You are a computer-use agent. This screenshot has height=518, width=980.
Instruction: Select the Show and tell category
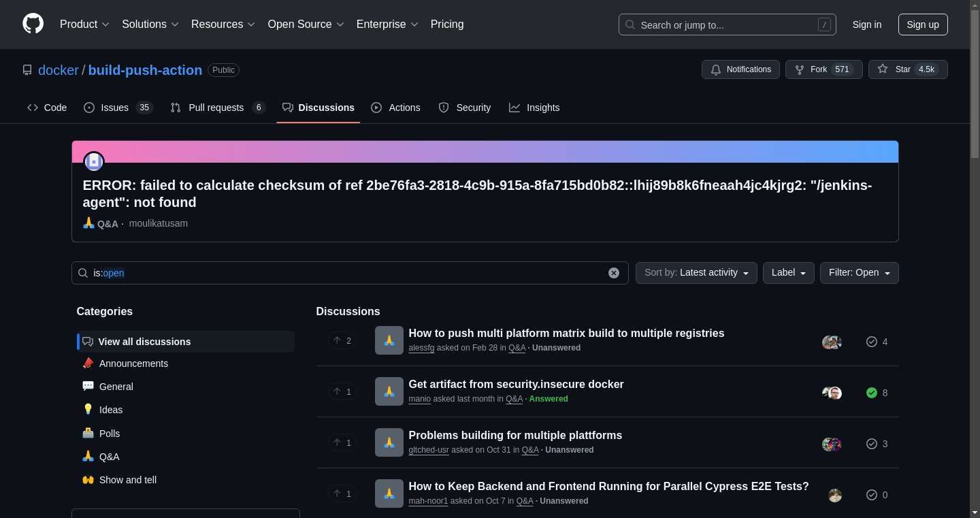186,480
